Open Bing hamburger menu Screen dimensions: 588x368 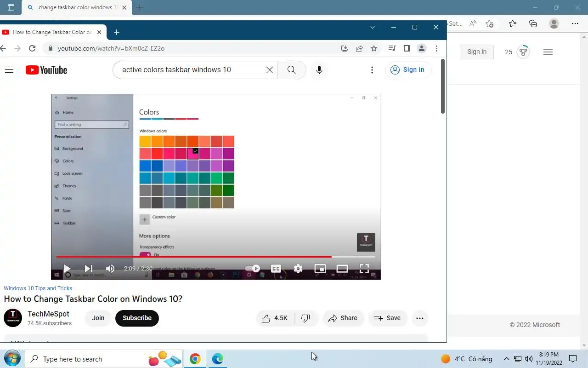click(548, 52)
